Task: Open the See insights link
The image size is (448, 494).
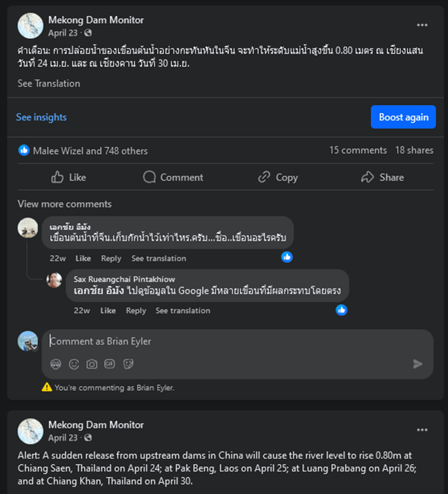Action: [x=41, y=117]
